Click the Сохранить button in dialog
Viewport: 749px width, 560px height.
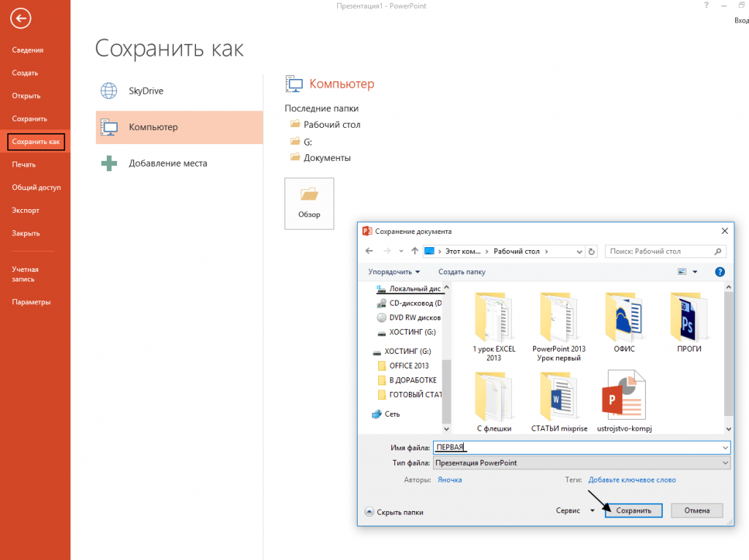point(633,510)
